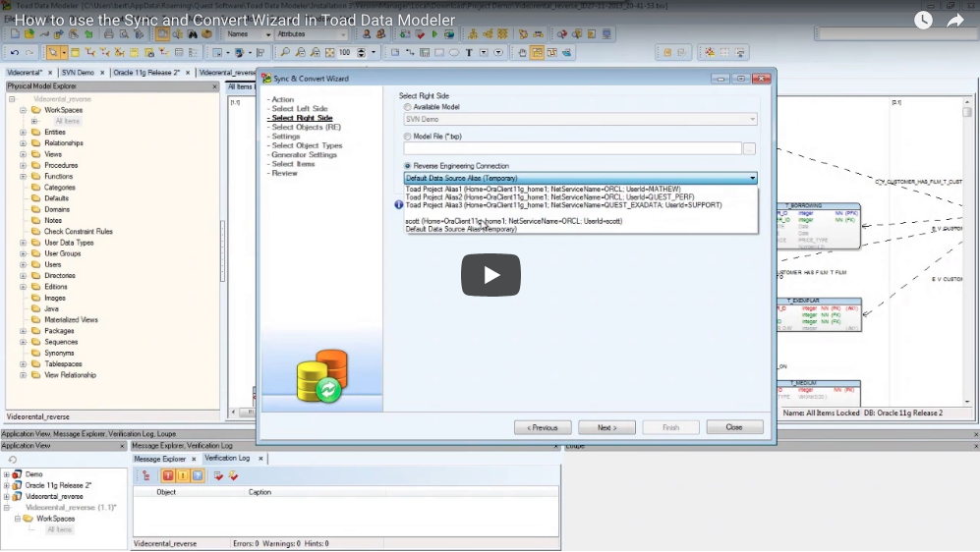Click the Undo icon in toolbar
Image resolution: width=980 pixels, height=552 pixels.
[15, 52]
